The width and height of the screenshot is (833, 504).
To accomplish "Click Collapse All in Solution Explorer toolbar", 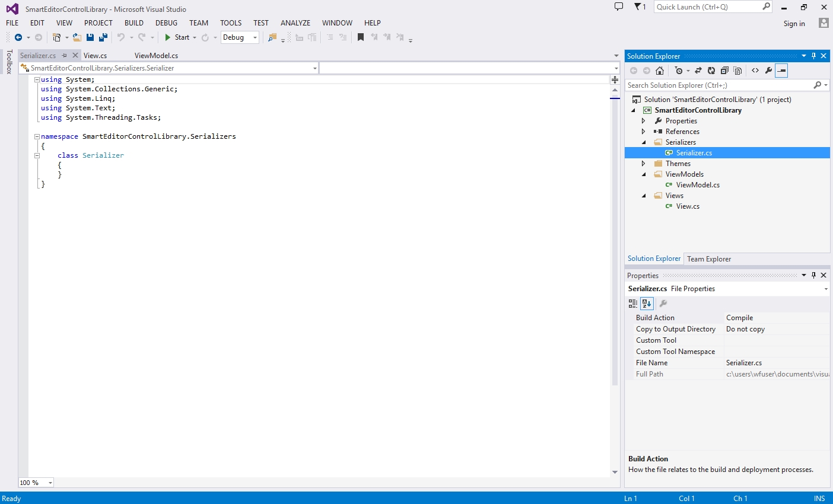I will pyautogui.click(x=724, y=71).
